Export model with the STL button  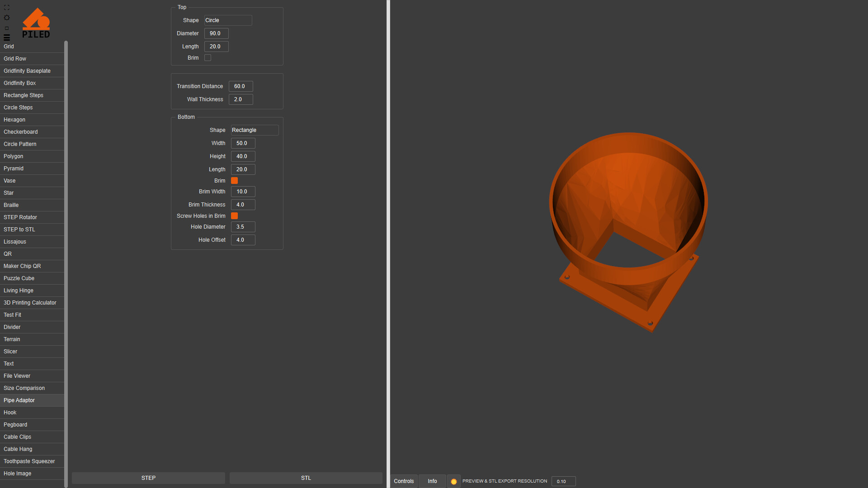[306, 478]
